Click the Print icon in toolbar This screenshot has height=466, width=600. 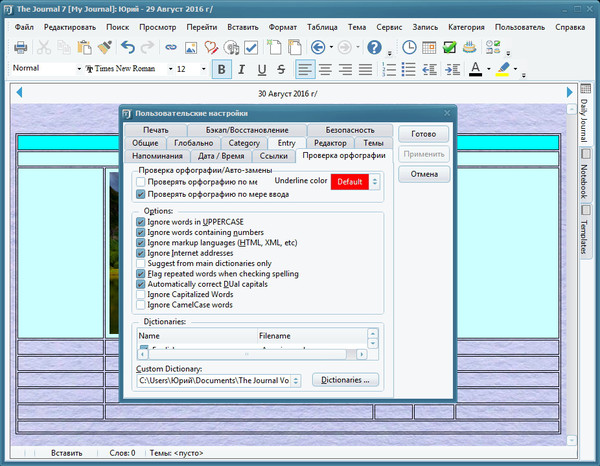23,47
